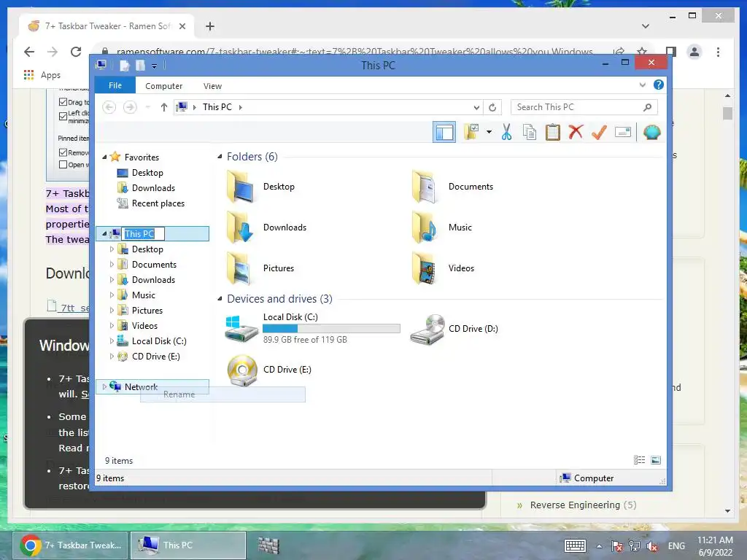Screen dimensions: 747x560
Task: Select the Videos folder icon in content pane
Action: [x=425, y=268]
